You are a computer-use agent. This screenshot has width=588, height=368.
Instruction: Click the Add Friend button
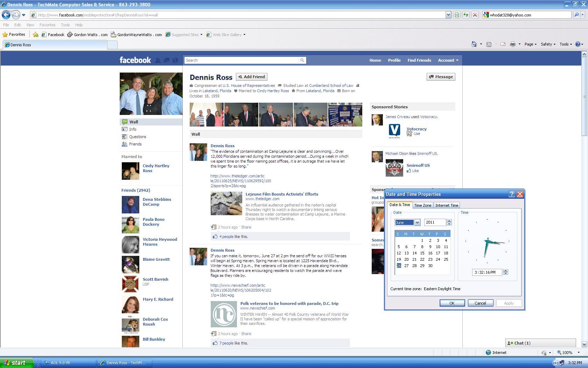pyautogui.click(x=252, y=77)
